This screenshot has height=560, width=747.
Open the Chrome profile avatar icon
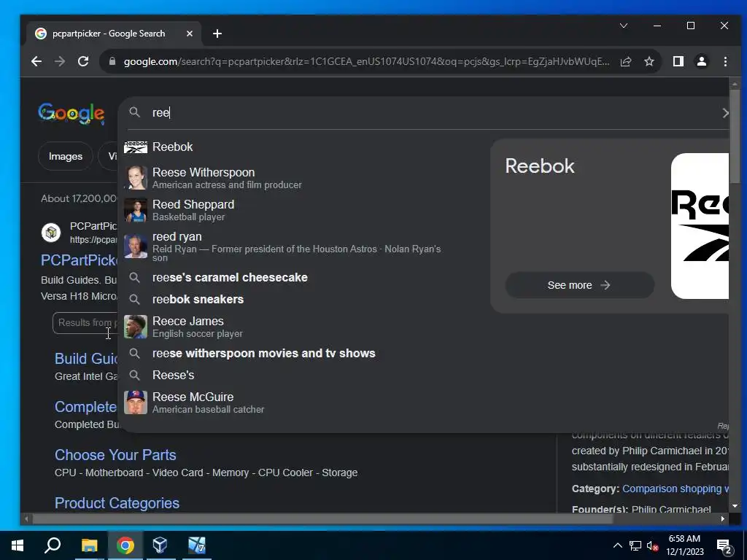tap(702, 61)
